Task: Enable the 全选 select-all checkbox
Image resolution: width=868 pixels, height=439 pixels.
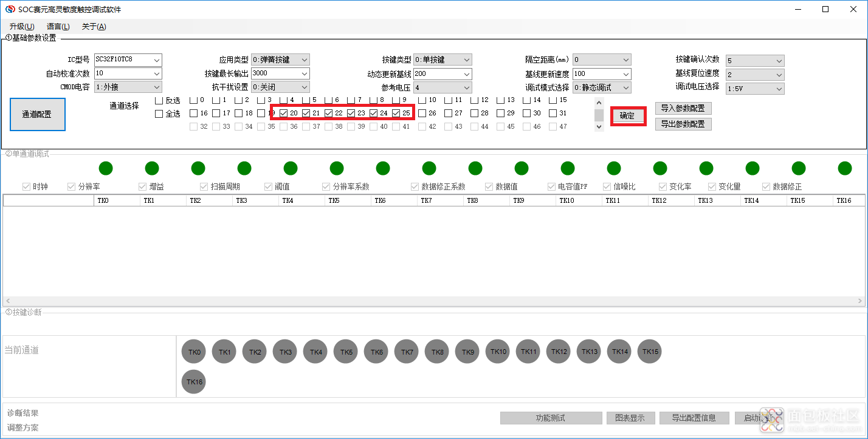Action: (159, 114)
